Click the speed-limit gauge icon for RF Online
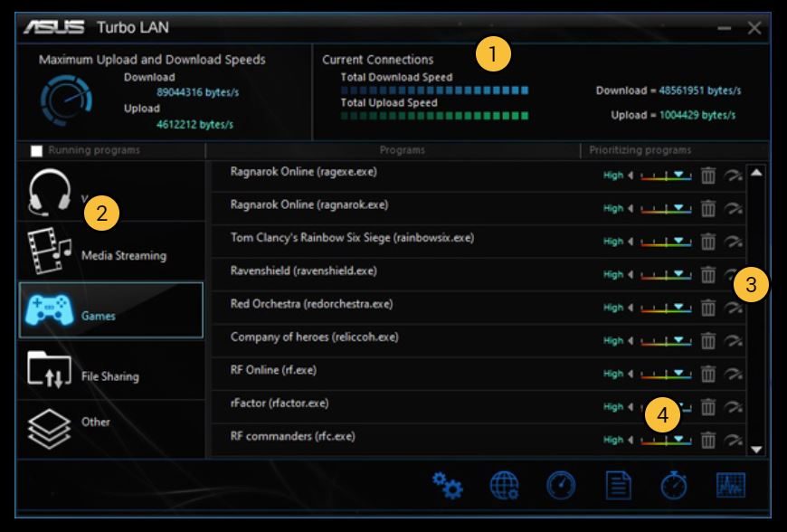Viewport: 787px width, 532px height. click(x=734, y=374)
